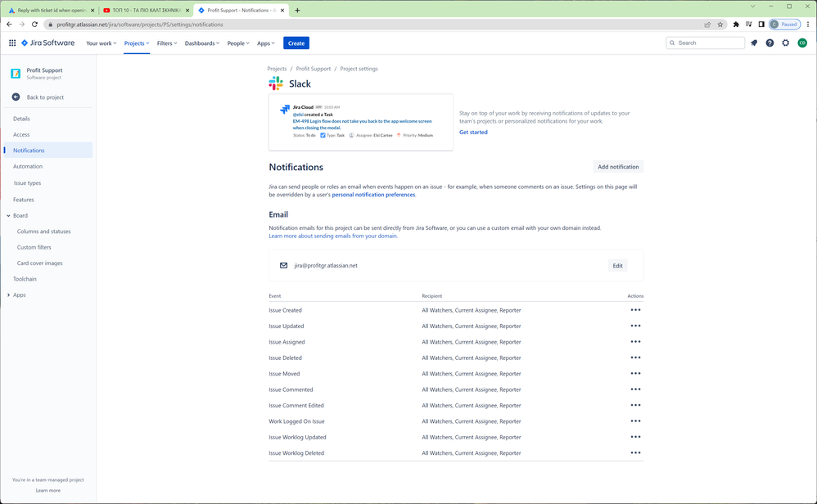The image size is (817, 504).
Task: Open actions menu for Issue Created
Action: click(636, 310)
